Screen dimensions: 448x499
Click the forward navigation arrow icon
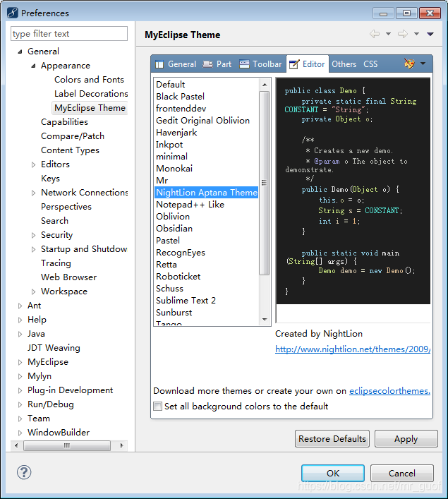(403, 34)
